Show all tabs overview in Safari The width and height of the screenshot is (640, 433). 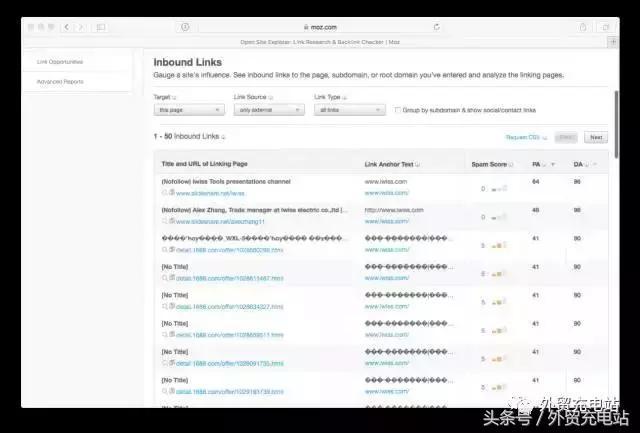coord(605,27)
